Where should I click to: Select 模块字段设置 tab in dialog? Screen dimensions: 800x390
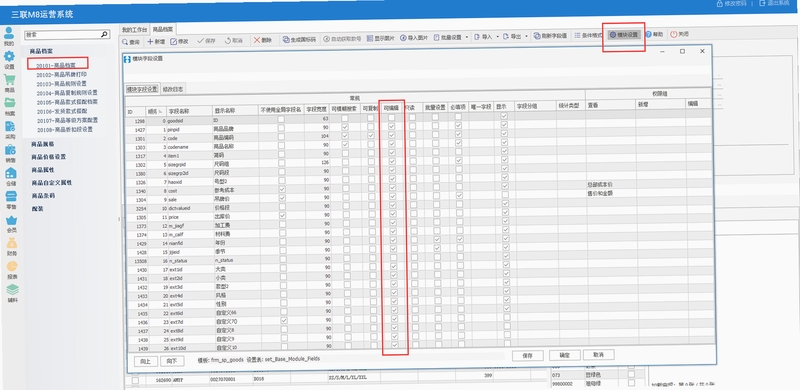(142, 89)
